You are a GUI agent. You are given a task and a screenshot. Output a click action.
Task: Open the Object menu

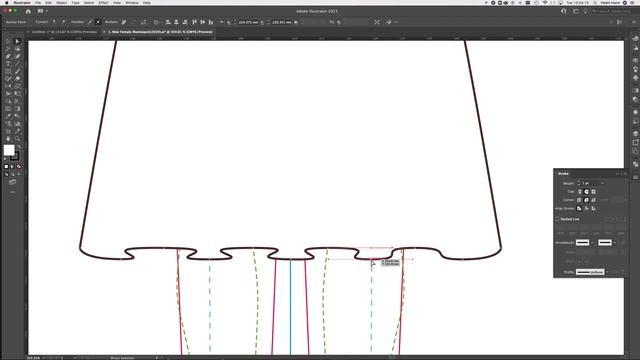coord(62,2)
